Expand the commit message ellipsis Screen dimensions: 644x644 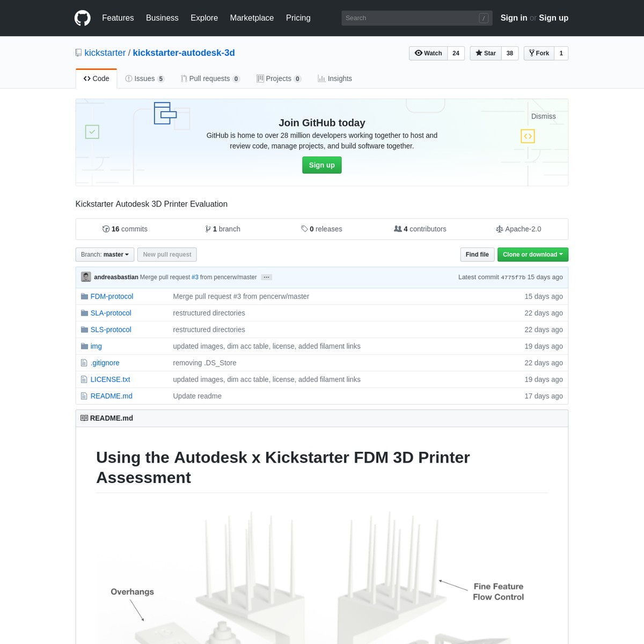(267, 277)
